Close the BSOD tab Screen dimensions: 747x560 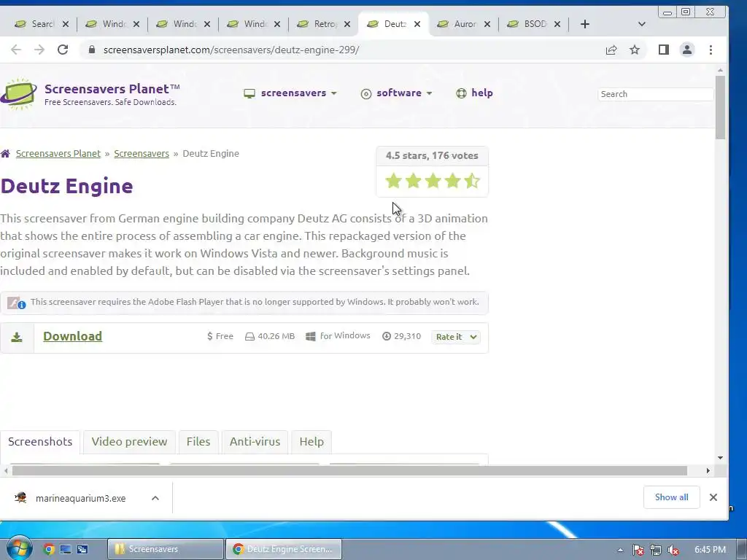coord(557,24)
